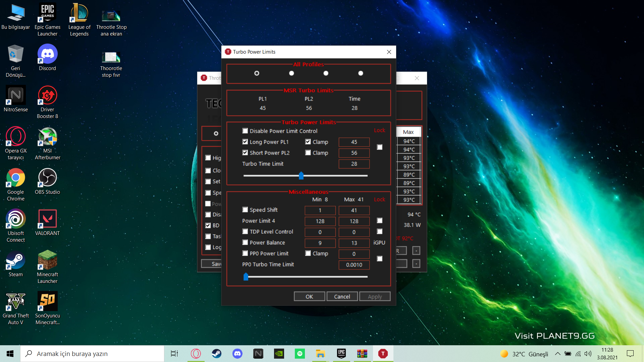Viewport: 644px width, 362px height.
Task: Click the ThrottleStop taskbar icon
Action: 383,353
